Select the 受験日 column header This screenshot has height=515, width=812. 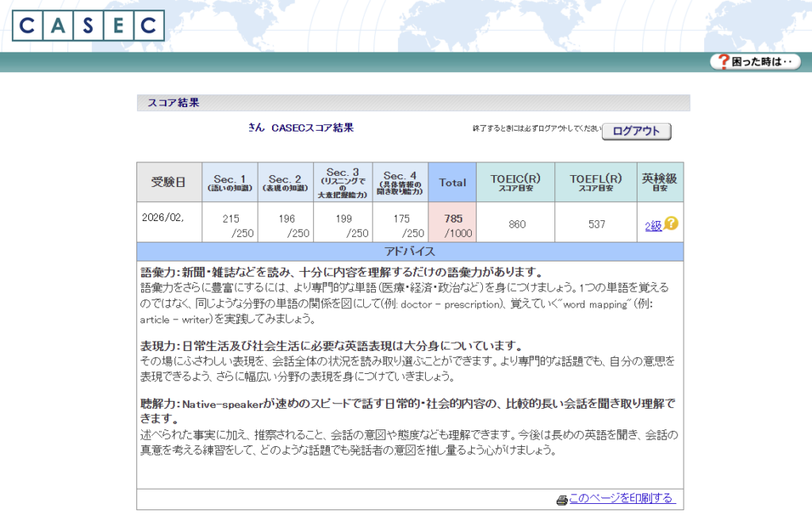point(168,182)
